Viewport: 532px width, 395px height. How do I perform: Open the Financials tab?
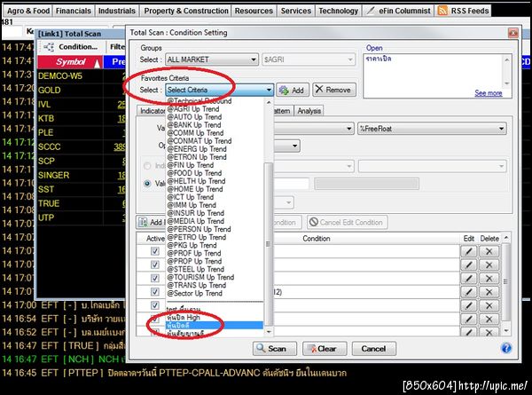pyautogui.click(x=74, y=11)
